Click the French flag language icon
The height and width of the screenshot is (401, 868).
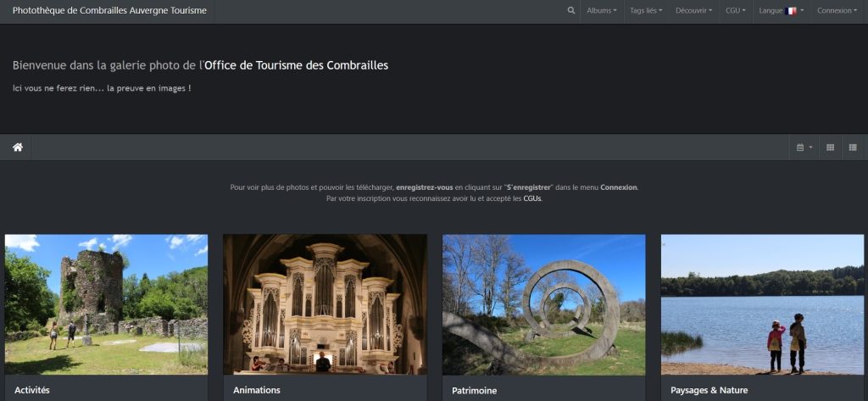pos(791,11)
